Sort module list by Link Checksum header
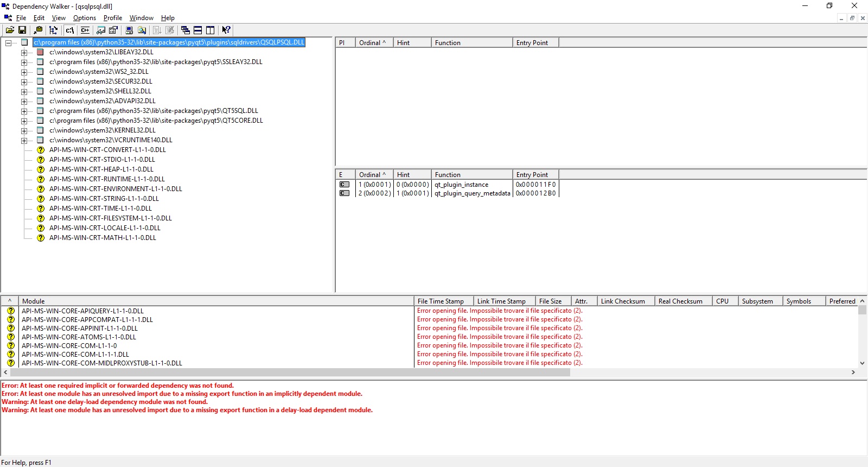Viewport: 868px width, 467px height. click(626, 301)
